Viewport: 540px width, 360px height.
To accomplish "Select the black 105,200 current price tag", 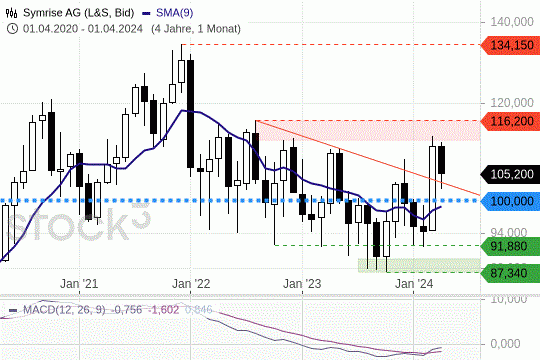I will click(x=511, y=174).
